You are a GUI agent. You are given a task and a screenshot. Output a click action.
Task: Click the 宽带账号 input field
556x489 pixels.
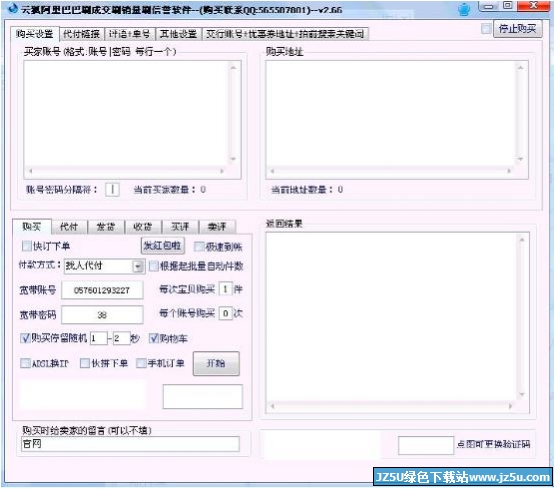tap(102, 290)
